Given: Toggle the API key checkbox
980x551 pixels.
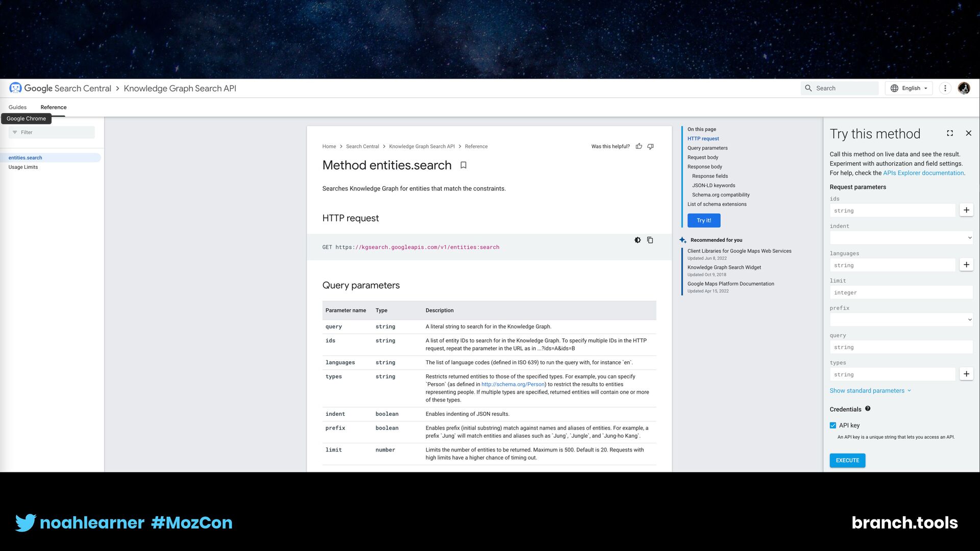Looking at the screenshot, I should pos(833,425).
